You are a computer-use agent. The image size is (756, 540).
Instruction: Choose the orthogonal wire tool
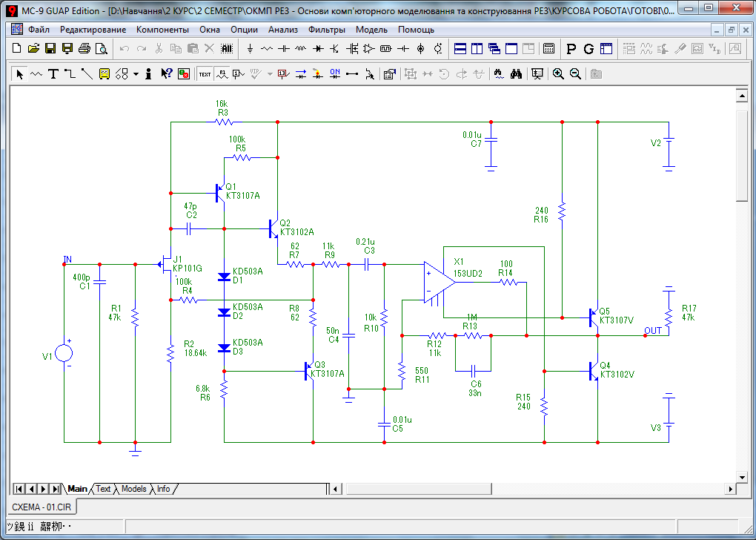pyautogui.click(x=70, y=74)
